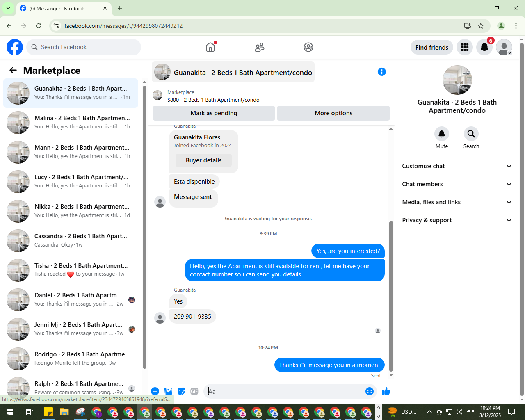
Task: Click the browser address bar URL
Action: point(123,26)
